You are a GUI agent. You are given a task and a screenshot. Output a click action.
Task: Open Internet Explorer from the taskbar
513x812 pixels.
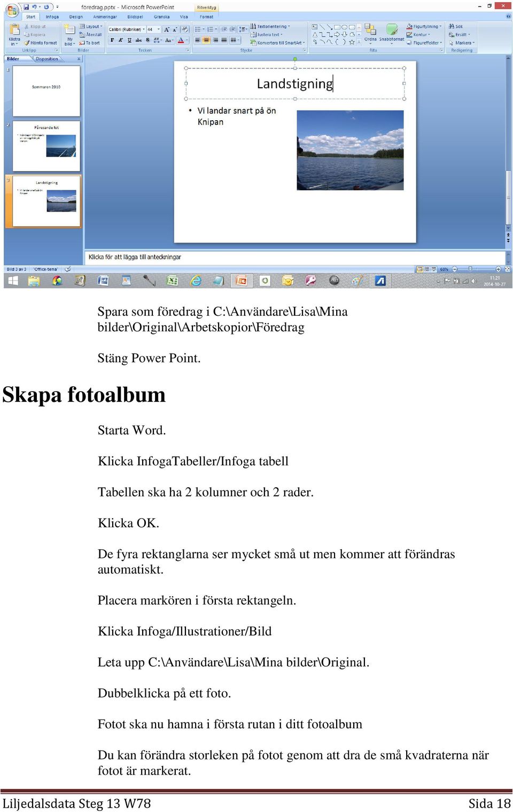(196, 280)
